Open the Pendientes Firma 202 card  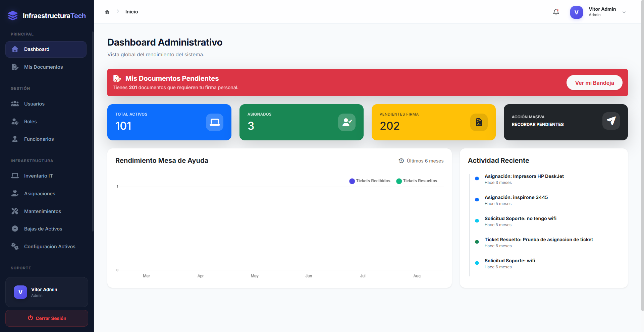click(x=434, y=122)
